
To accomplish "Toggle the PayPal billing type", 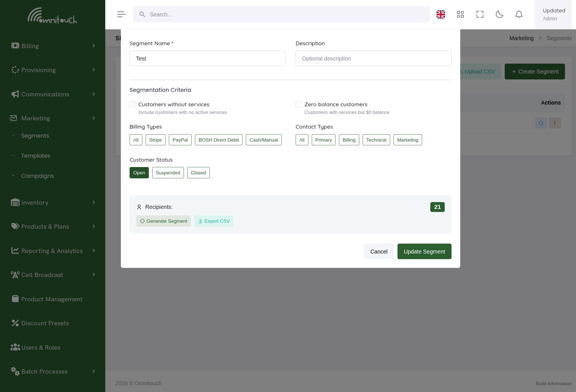I will point(180,140).
